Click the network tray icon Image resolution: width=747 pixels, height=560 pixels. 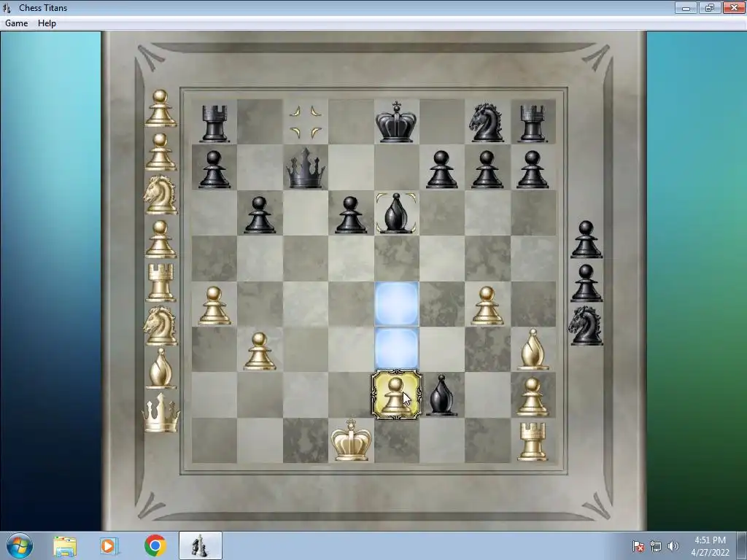[656, 547]
